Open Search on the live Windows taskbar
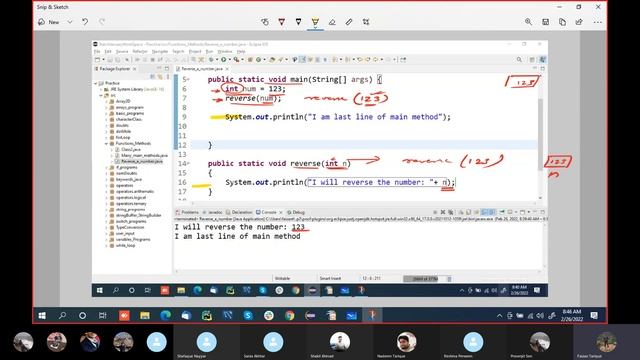640x360 pixels. tap(62, 315)
